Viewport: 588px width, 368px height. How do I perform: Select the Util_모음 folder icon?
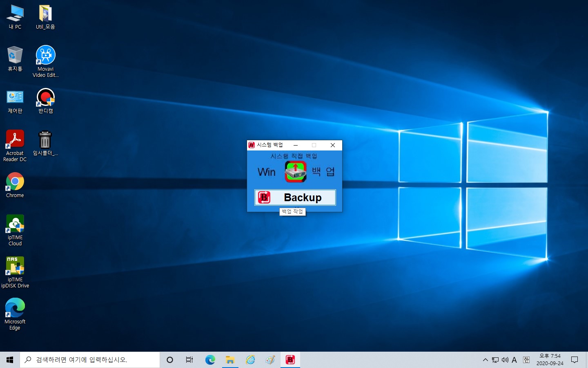tap(45, 17)
